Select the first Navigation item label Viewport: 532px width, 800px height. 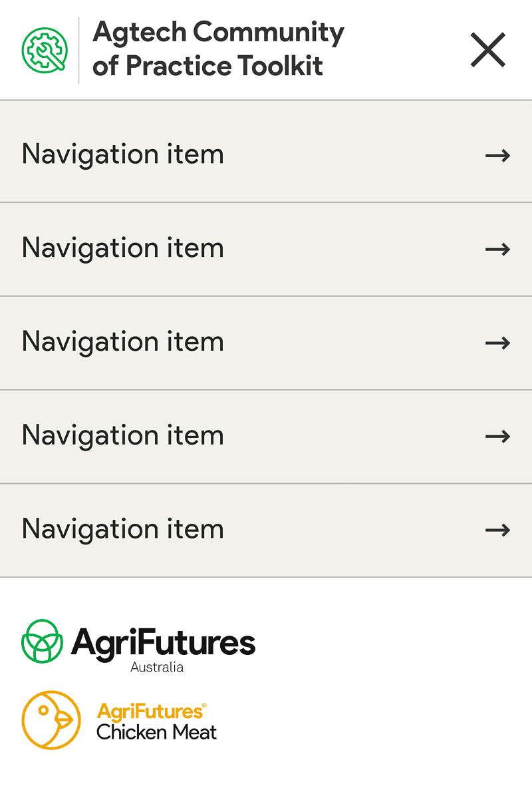click(x=123, y=154)
